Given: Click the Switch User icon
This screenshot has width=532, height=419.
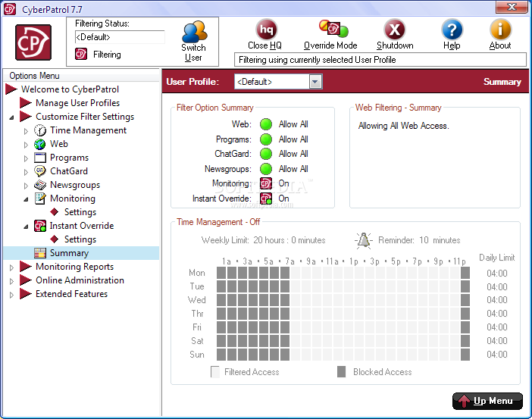Looking at the screenshot, I should (194, 32).
